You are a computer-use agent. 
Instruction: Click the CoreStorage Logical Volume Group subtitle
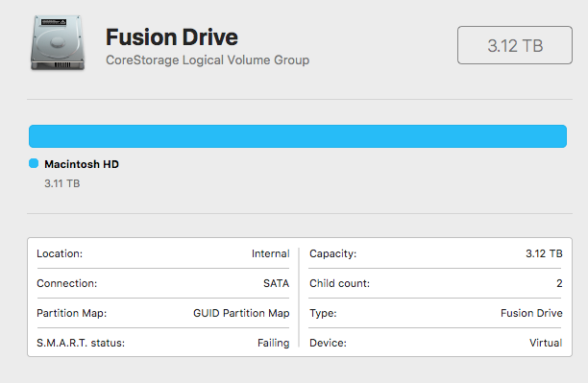click(208, 60)
